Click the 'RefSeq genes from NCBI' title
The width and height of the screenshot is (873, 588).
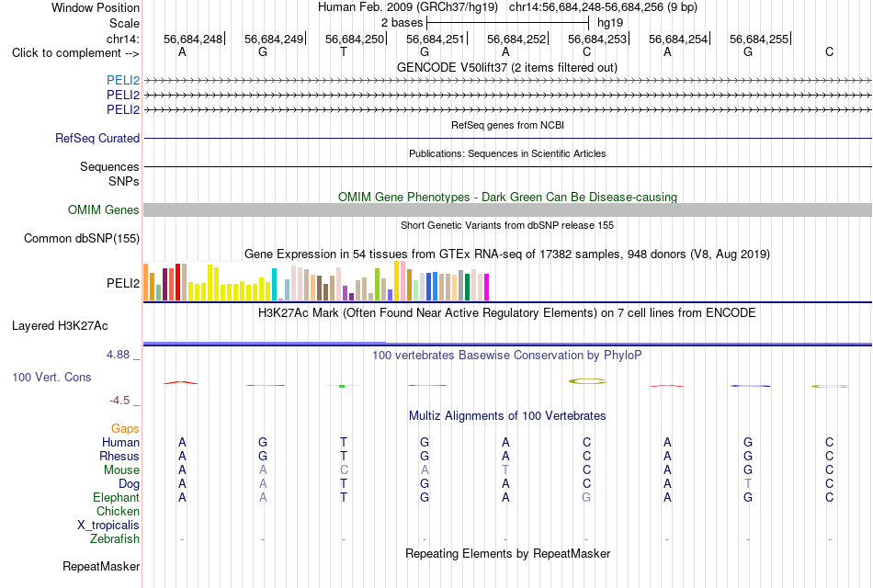pyautogui.click(x=508, y=125)
